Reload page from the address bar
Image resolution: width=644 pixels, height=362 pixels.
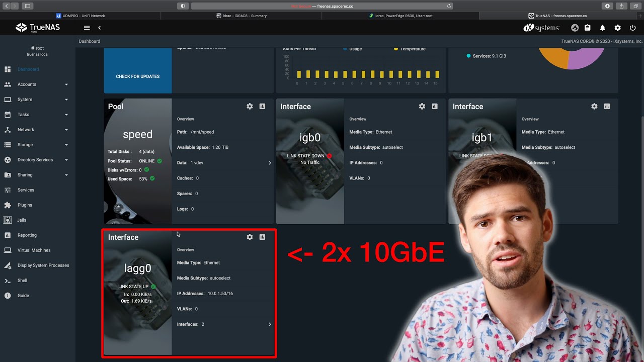tap(449, 6)
